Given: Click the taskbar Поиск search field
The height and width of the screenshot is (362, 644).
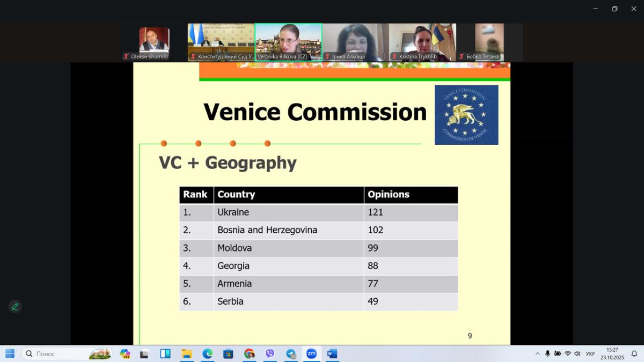Looking at the screenshot, I should coord(67,353).
